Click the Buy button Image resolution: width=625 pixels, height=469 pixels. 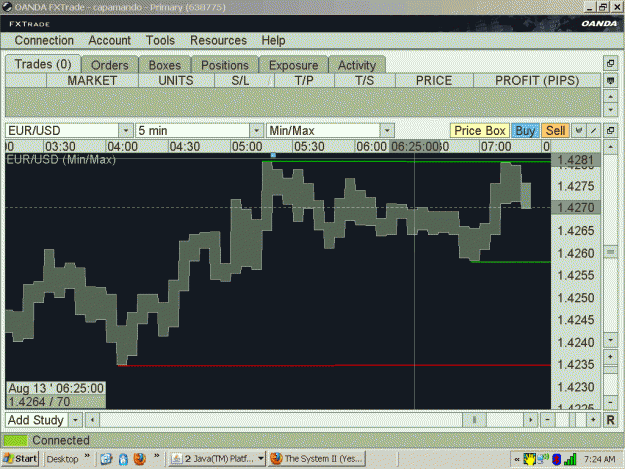tap(525, 131)
